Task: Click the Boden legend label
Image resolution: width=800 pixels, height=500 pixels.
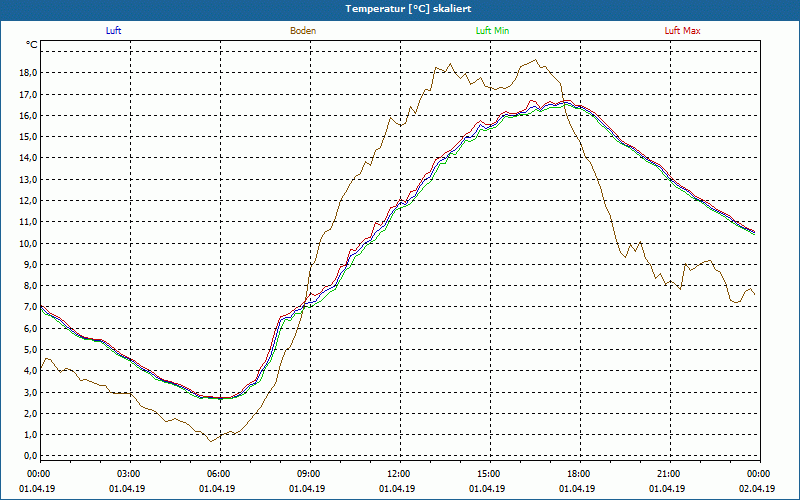Action: (x=303, y=31)
